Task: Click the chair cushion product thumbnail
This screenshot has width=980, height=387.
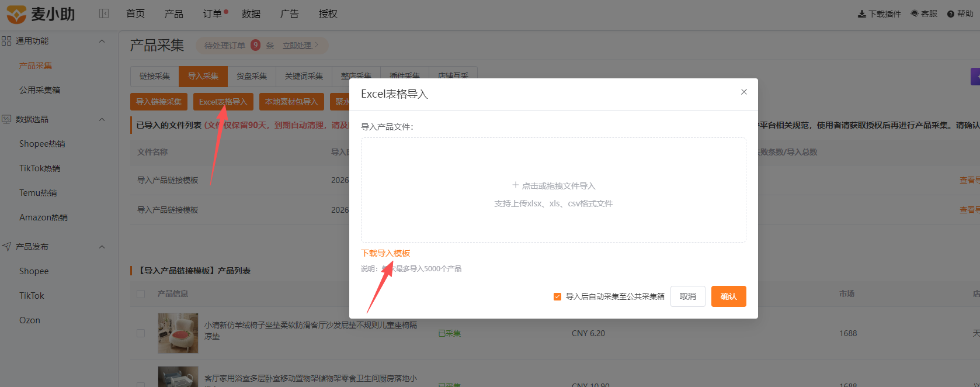Action: [x=178, y=333]
